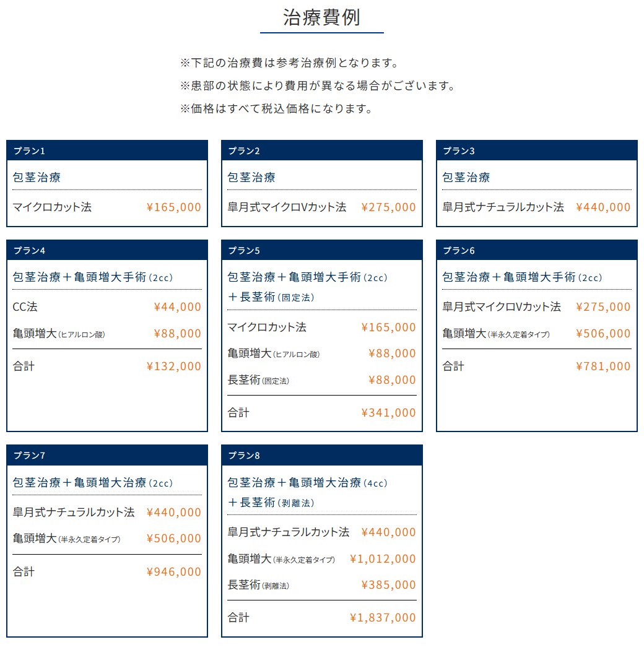Click the プラン4 card header

(x=107, y=250)
